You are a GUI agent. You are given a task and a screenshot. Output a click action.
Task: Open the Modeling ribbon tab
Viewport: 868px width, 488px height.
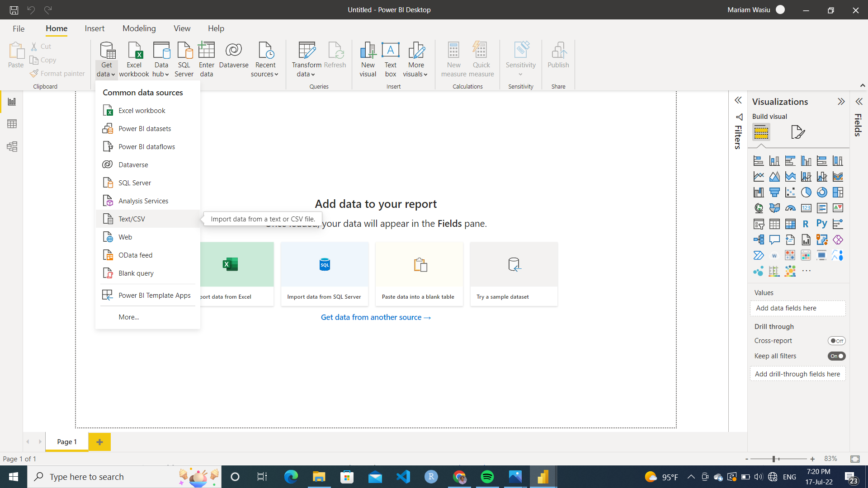(x=139, y=28)
